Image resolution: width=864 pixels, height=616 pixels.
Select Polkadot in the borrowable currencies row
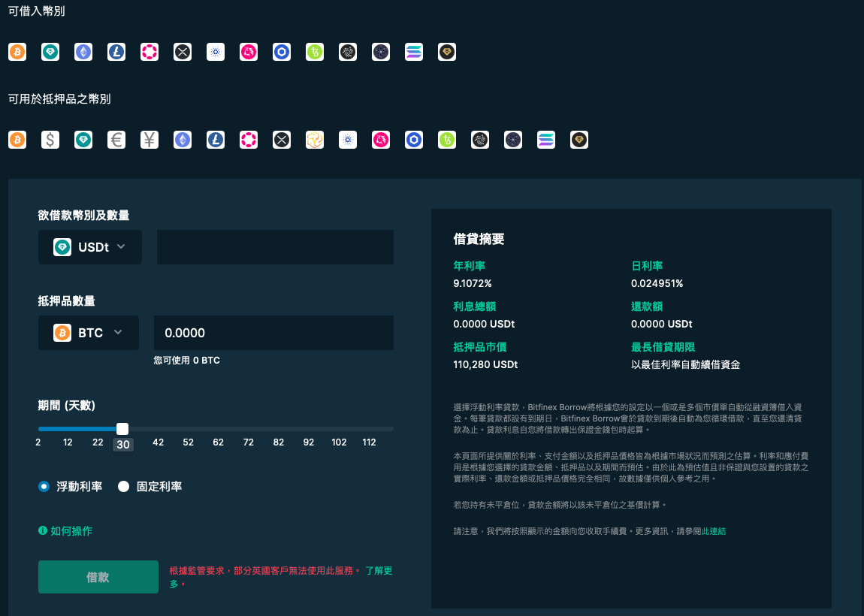(x=150, y=52)
